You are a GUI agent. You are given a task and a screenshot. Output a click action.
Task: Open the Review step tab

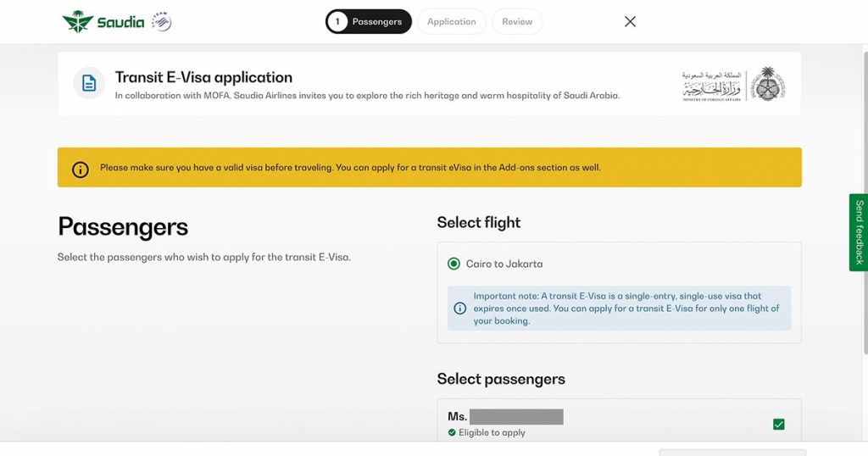tap(517, 22)
